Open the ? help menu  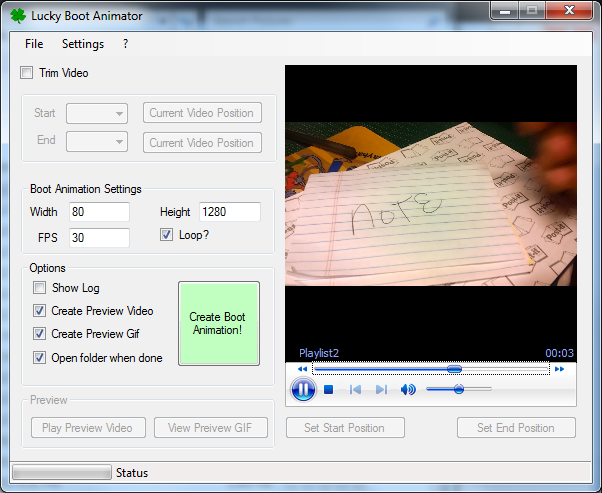point(126,44)
